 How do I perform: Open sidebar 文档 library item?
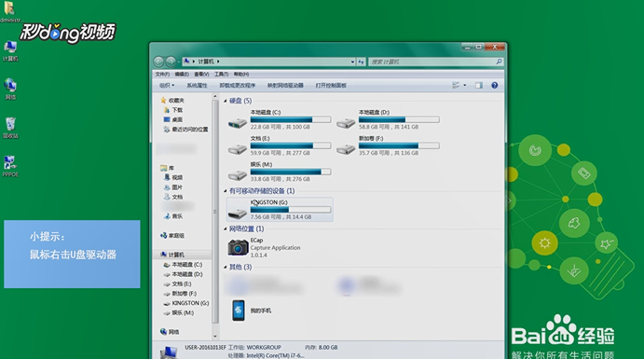click(173, 197)
